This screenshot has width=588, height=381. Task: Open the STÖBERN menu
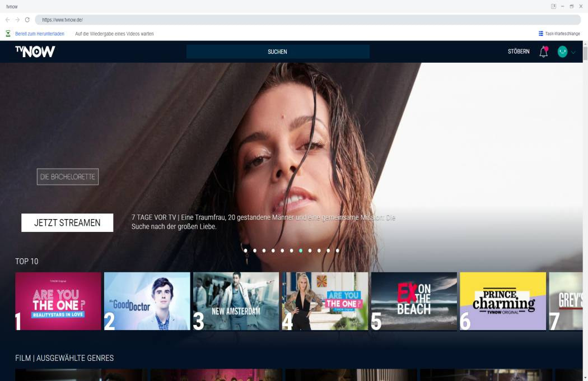pos(519,52)
